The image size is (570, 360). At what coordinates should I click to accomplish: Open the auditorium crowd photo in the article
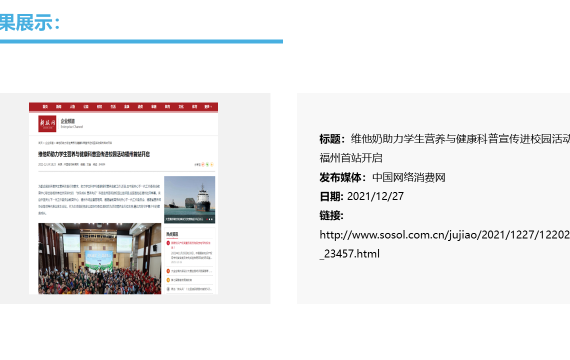click(x=100, y=259)
